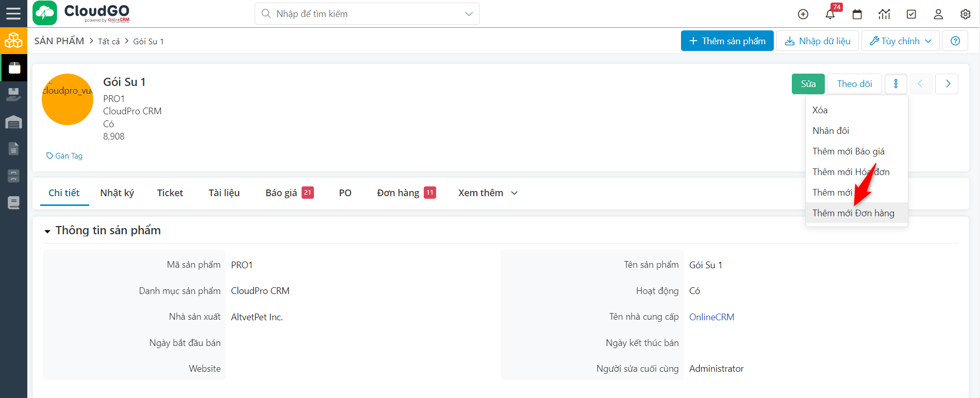The width and height of the screenshot is (980, 398).
Task: Open the orange modules cube icon in sidebar
Action: click(13, 41)
